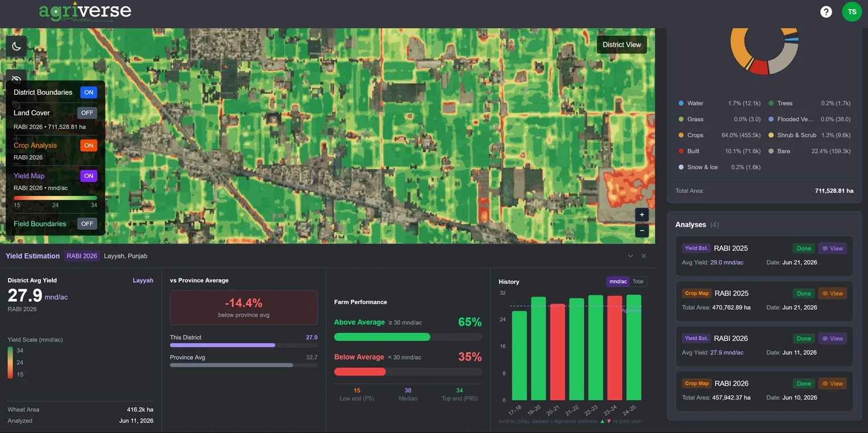868x433 pixels.
Task: Turn on Field Boundaries toggle
Action: click(x=87, y=224)
